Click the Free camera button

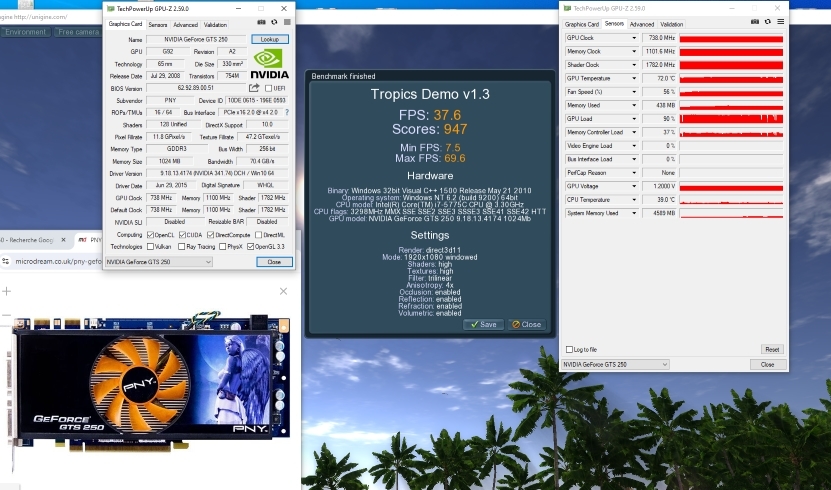(x=78, y=32)
